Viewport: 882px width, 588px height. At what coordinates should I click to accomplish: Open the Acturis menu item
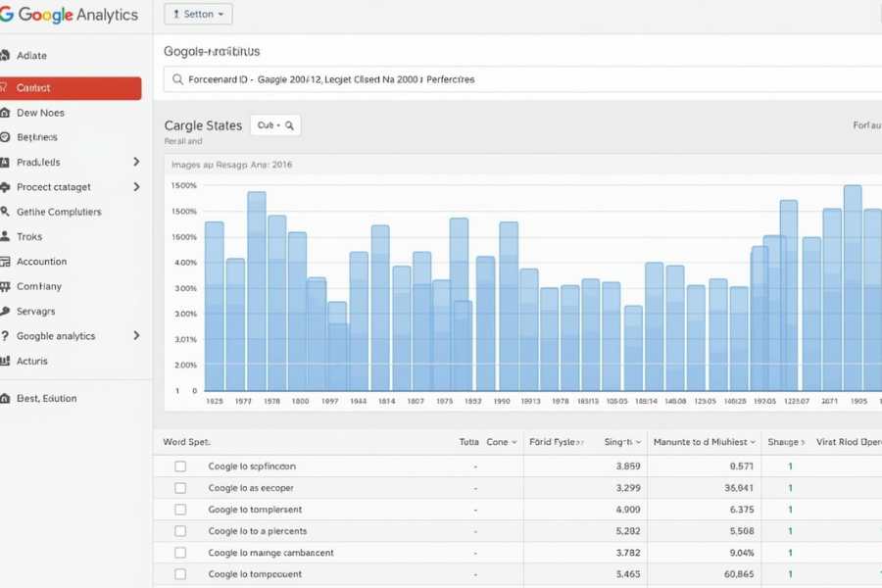coord(32,361)
